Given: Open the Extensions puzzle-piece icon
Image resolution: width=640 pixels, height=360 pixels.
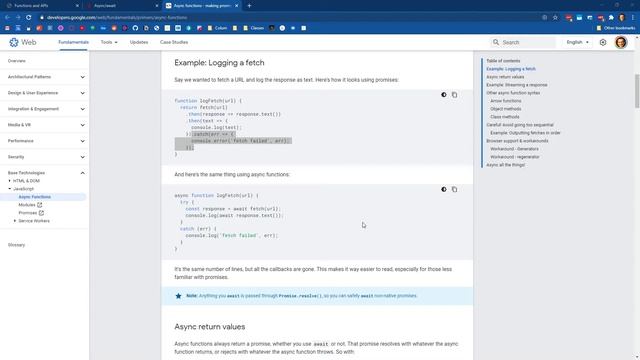Looking at the screenshot, I should [x=611, y=18].
